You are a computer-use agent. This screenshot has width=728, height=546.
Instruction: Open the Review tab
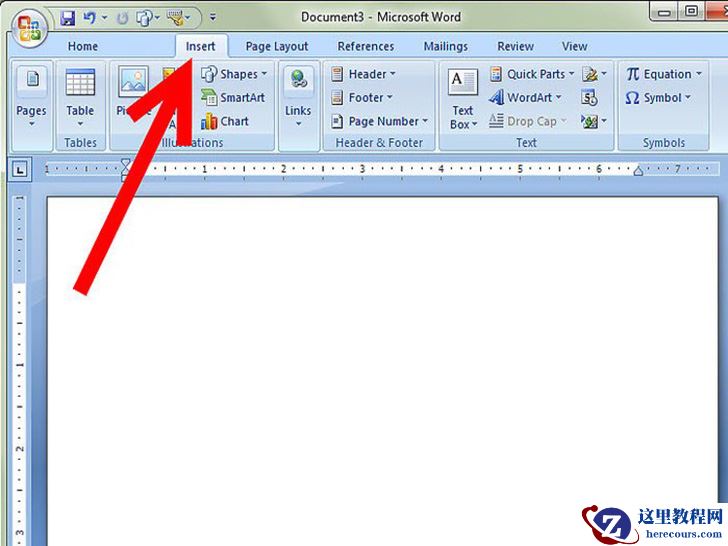515,46
